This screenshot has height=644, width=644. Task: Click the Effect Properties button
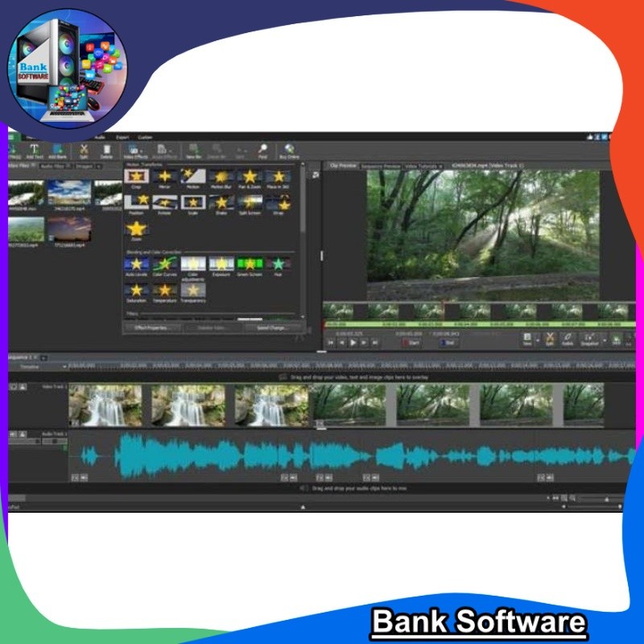coord(151,328)
